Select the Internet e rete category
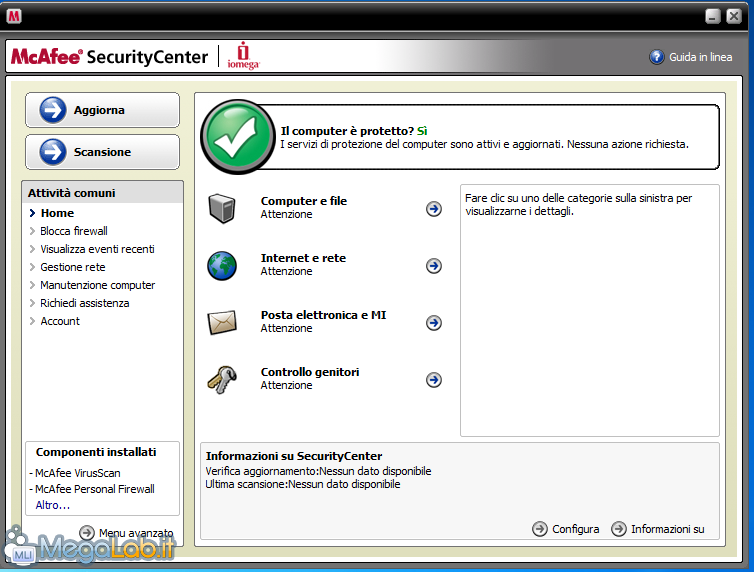Viewport: 754px width, 572px height. pyautogui.click(x=303, y=258)
